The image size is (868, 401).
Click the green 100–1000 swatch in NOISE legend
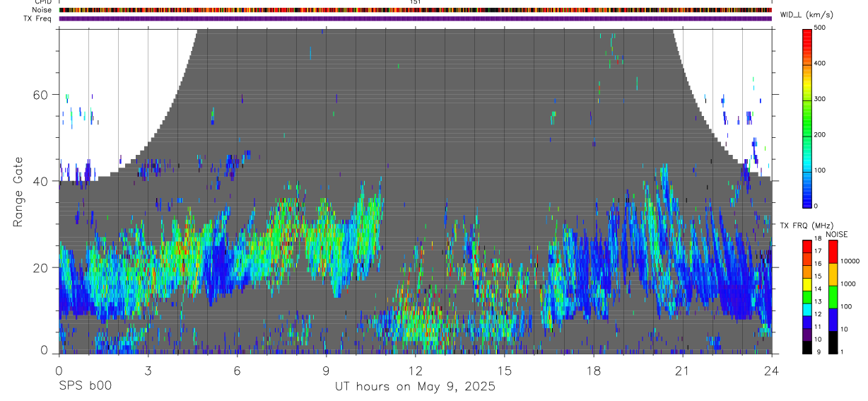pos(832,296)
